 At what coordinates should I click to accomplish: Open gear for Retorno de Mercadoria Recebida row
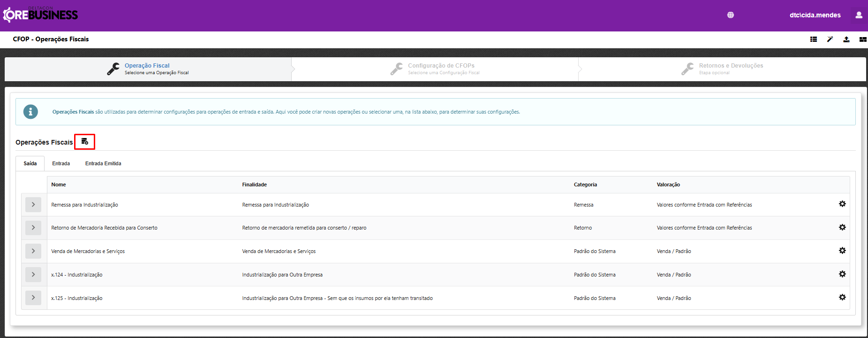click(842, 227)
